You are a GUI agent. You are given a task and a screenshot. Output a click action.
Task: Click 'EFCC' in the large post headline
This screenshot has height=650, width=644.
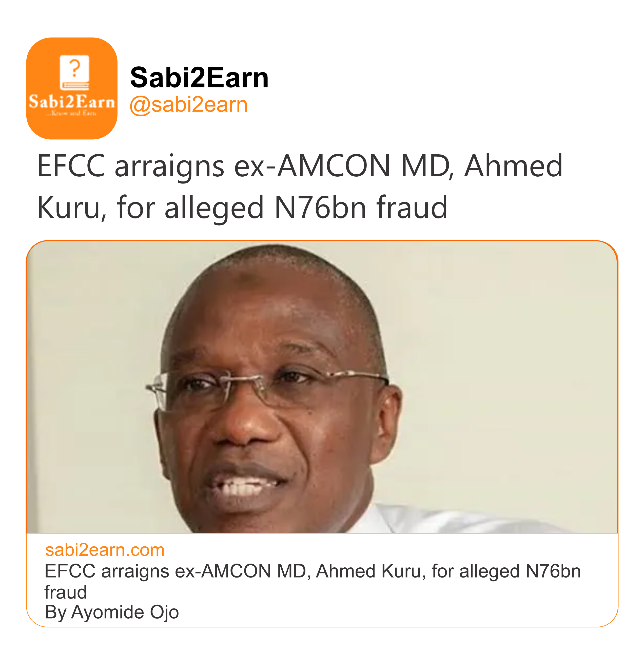pyautogui.click(x=71, y=166)
